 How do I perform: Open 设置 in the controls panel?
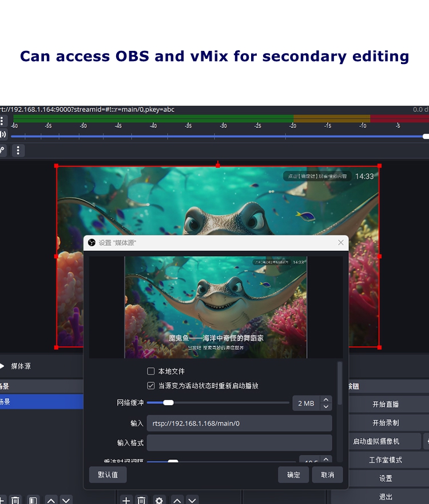(386, 478)
